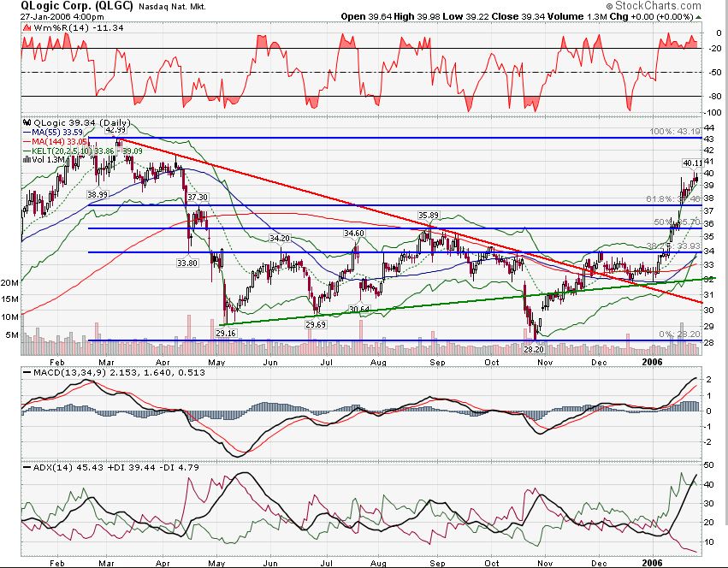Click the 34.20 price annotation
The height and width of the screenshot is (568, 728).
point(280,239)
